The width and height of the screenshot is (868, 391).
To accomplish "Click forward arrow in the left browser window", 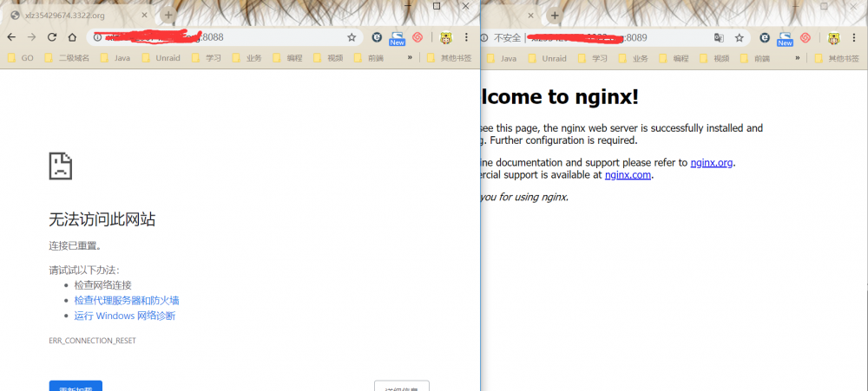I will tap(31, 37).
